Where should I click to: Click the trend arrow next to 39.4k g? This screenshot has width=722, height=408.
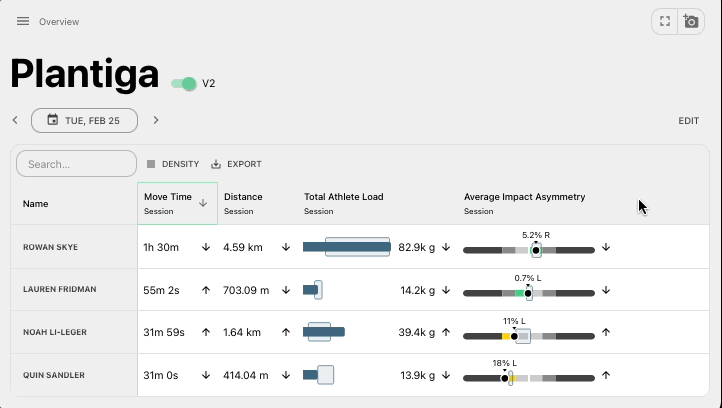coord(446,332)
